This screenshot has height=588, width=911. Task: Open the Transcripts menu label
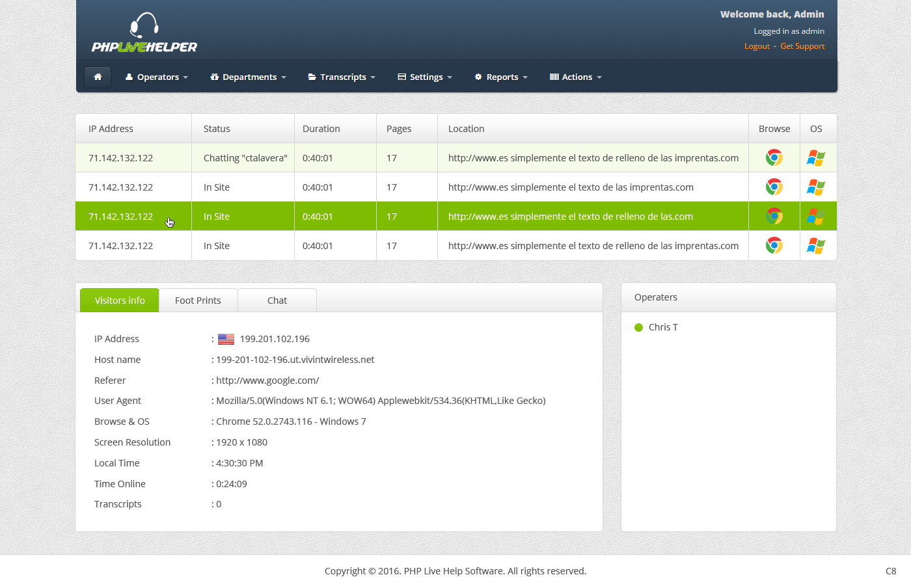343,77
